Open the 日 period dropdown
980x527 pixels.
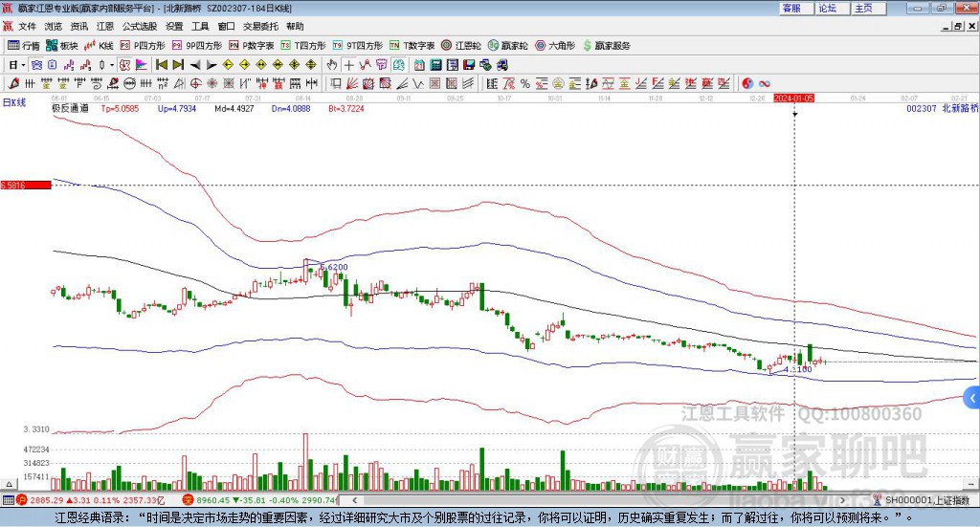(17, 65)
